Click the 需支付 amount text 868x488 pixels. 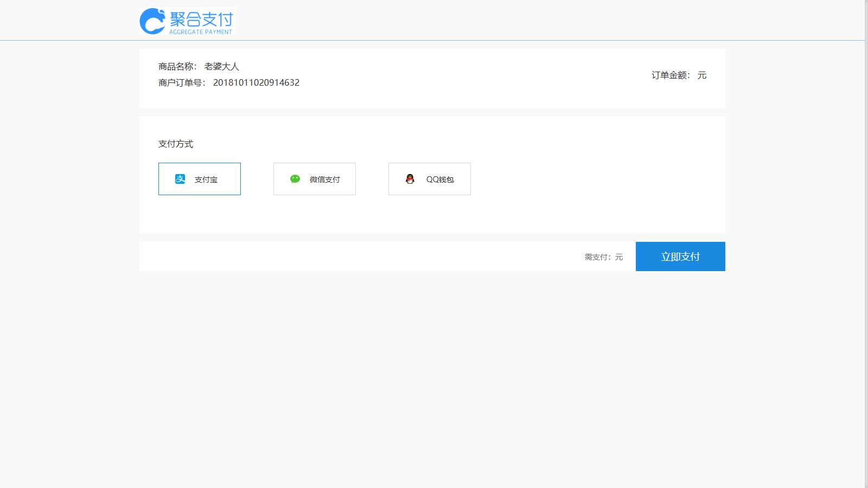point(603,257)
